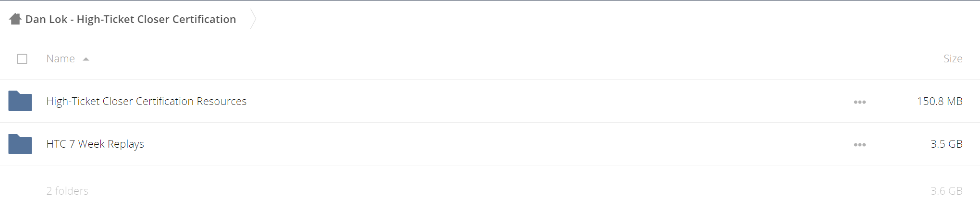The image size is (980, 221).
Task: Open the HTC 7 Week Replays link
Action: point(95,144)
